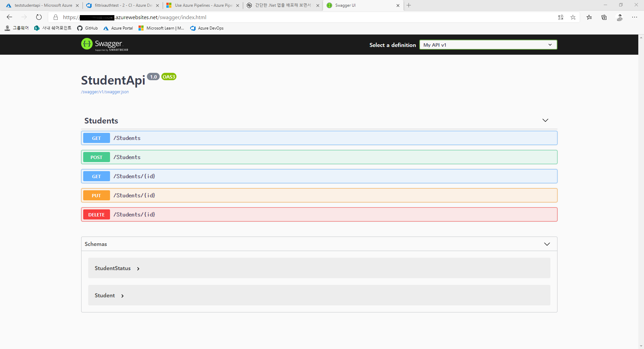Open the /swagger/v1/swagger.json link

[x=105, y=92]
